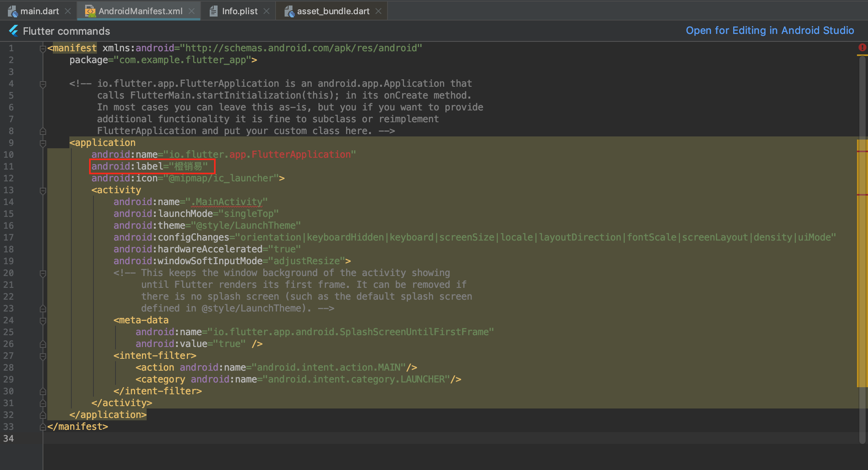
Task: Click the io.flutter.app.FlutterApplication name value
Action: tap(260, 155)
